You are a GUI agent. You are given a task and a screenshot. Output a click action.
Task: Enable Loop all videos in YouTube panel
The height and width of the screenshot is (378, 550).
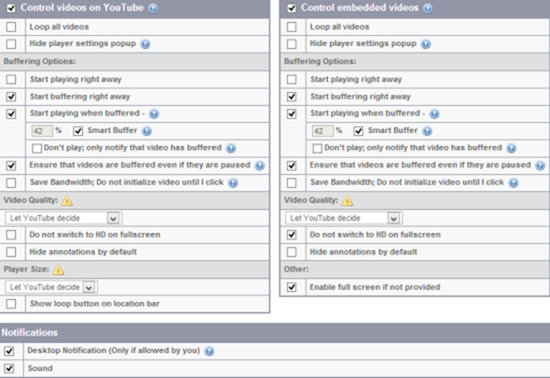coord(11,27)
